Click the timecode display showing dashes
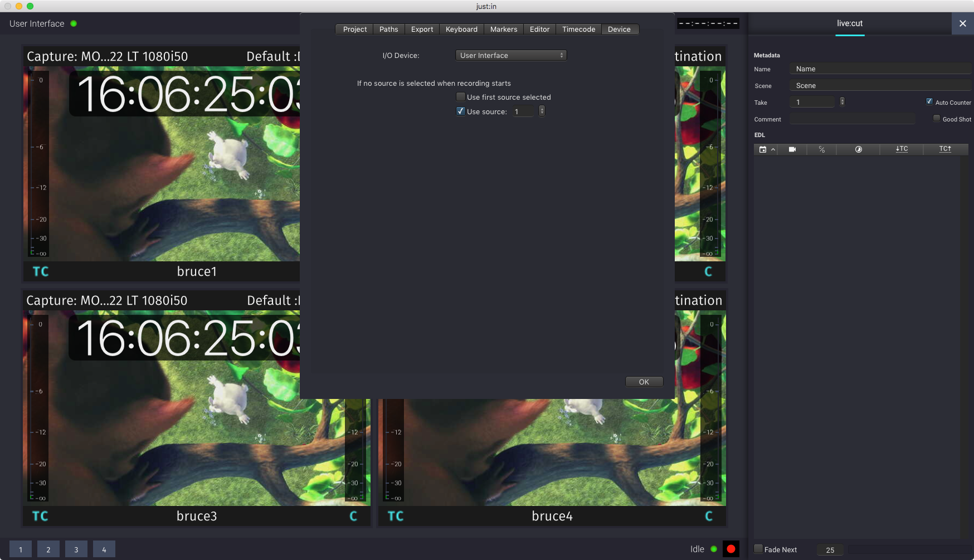The image size is (974, 560). point(708,23)
